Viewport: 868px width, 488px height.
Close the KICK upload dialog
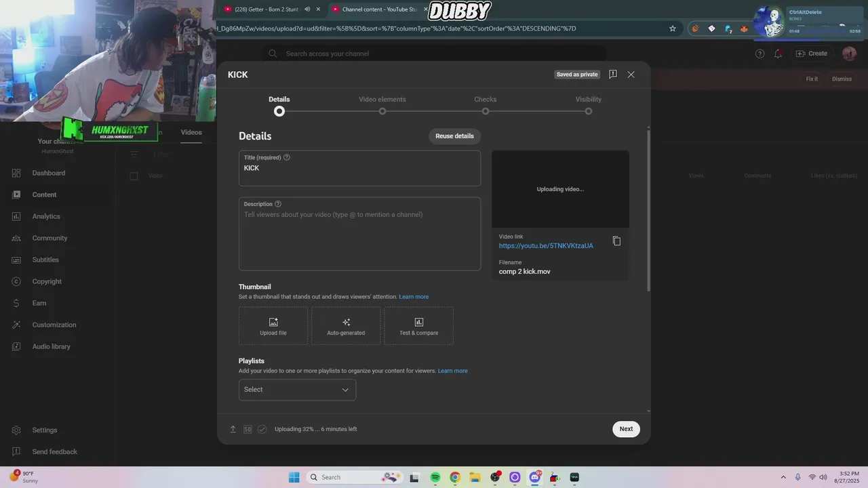point(631,75)
